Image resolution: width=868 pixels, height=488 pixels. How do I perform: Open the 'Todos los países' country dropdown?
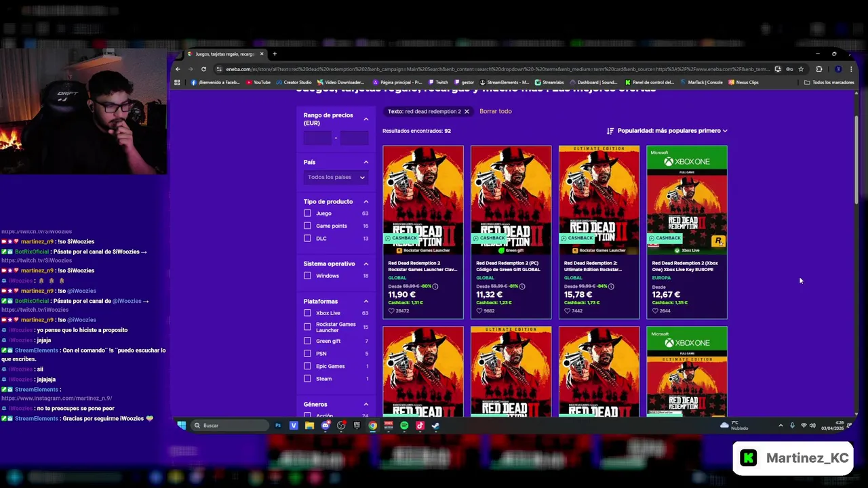pyautogui.click(x=336, y=178)
